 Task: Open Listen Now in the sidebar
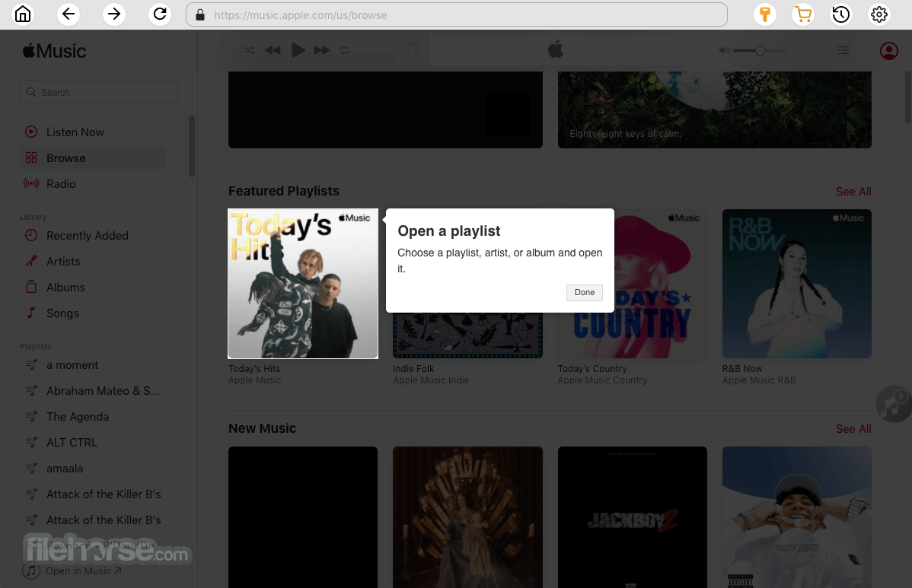(93, 132)
